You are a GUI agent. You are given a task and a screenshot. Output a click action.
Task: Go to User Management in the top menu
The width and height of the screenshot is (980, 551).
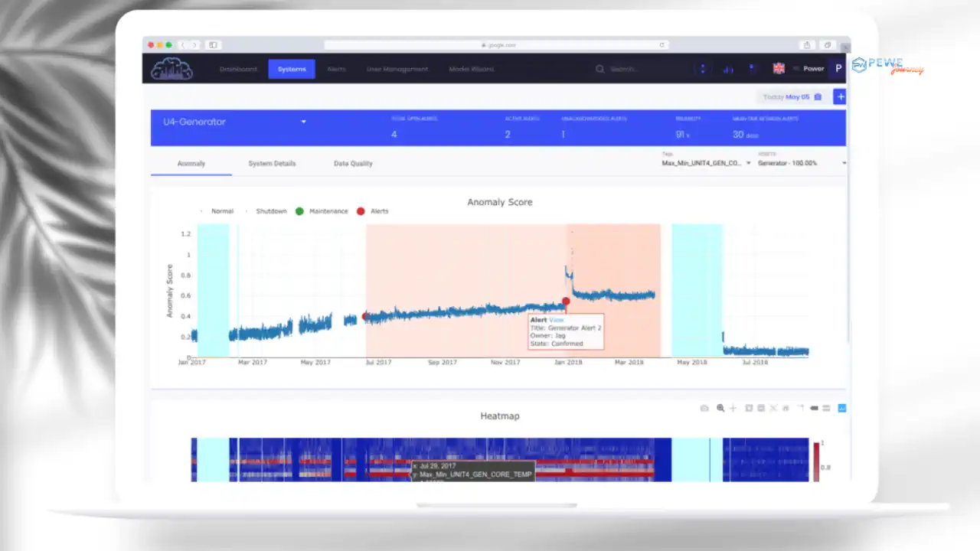[x=397, y=69]
